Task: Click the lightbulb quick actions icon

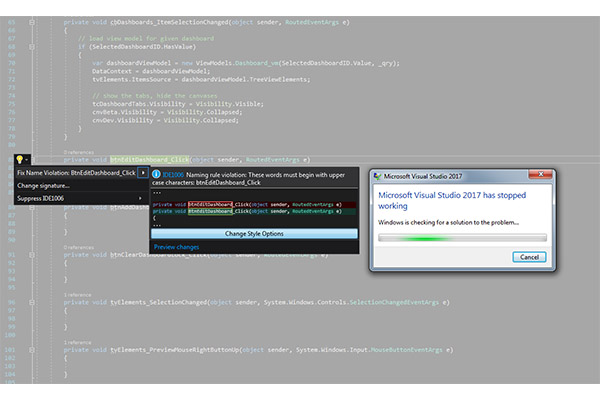Action: (x=19, y=159)
